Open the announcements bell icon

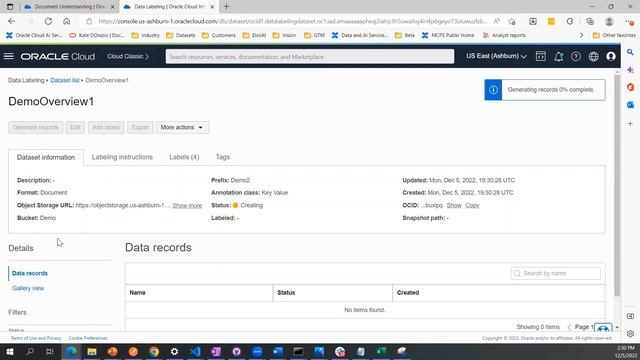558,56
